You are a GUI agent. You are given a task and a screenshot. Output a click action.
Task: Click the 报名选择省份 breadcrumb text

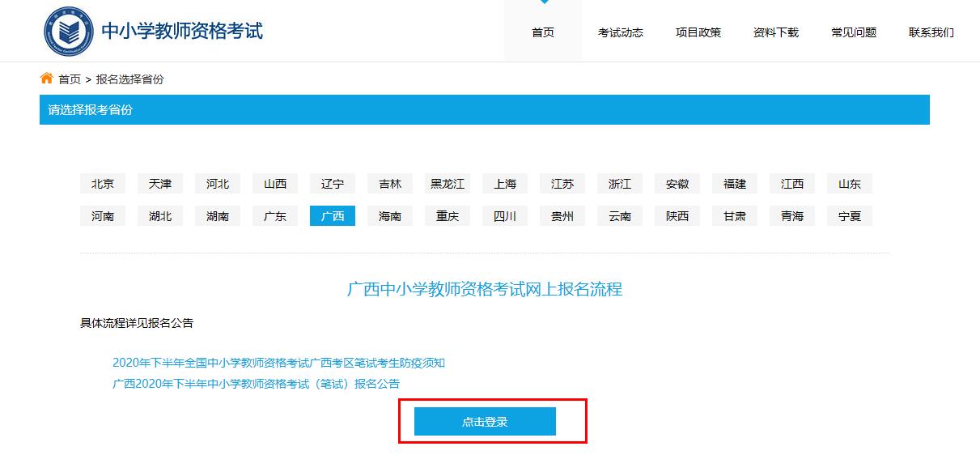pos(129,79)
